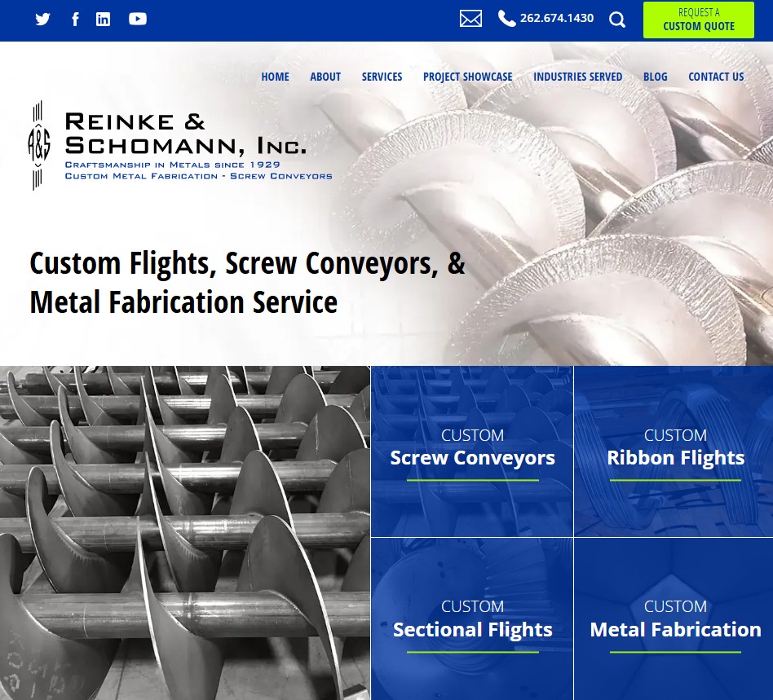The height and width of the screenshot is (700, 773).
Task: Open the search magnifier icon
Action: [617, 20]
